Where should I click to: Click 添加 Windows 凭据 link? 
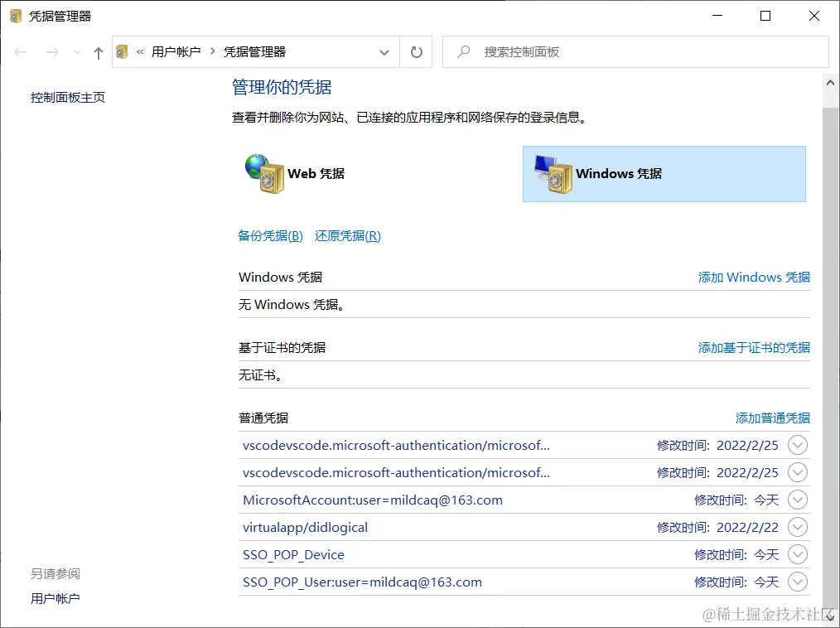753,278
